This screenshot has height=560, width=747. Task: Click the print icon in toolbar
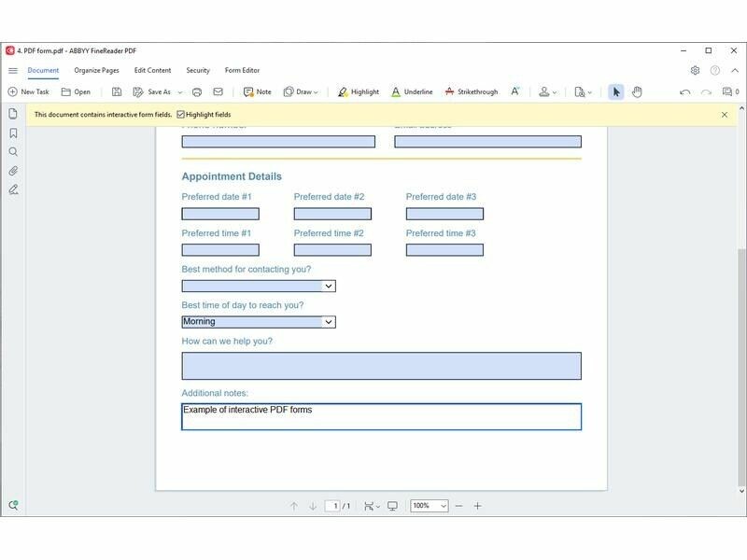coord(197,92)
